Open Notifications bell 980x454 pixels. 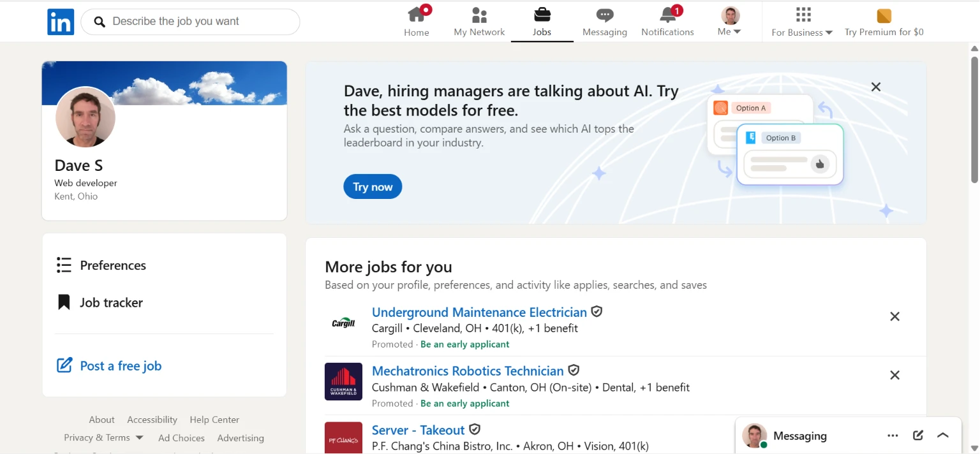coord(667,22)
